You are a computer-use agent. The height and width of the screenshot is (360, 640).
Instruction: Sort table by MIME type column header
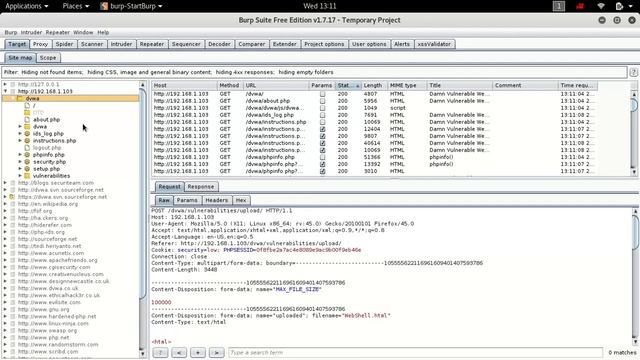[407, 85]
